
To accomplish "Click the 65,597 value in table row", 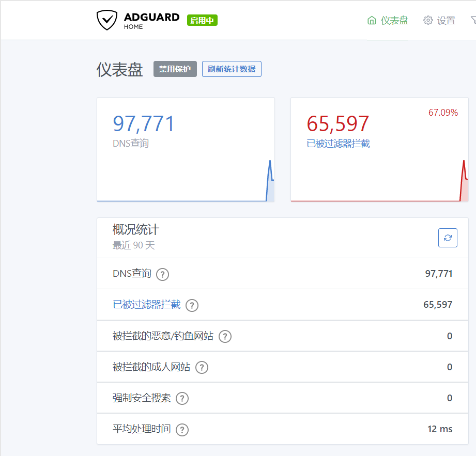I will 438,305.
